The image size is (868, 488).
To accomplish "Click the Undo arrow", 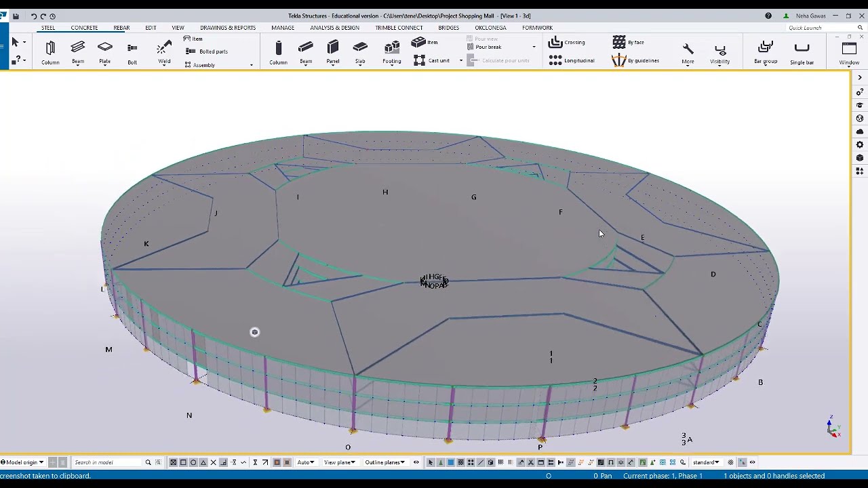I will pos(33,16).
